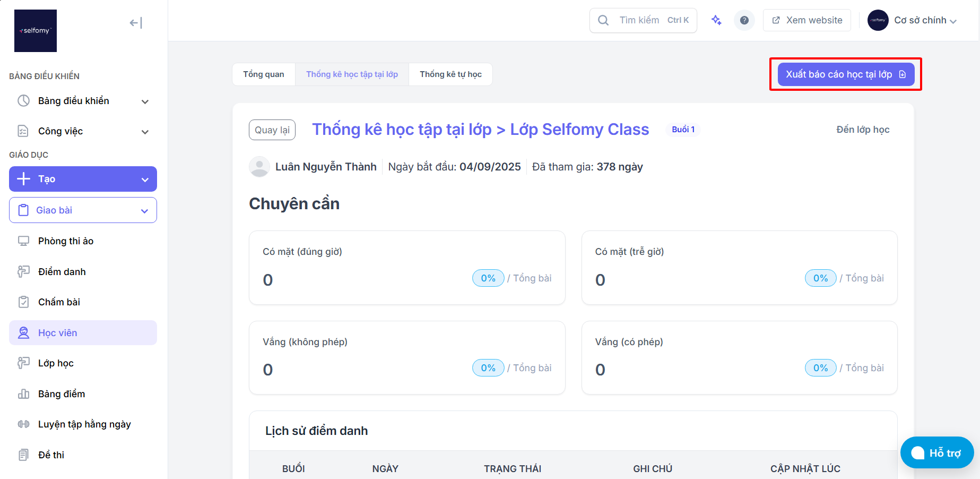Viewport: 980px width, 479px height.
Task: Open the Tạo dropdown button
Action: pyautogui.click(x=83, y=179)
